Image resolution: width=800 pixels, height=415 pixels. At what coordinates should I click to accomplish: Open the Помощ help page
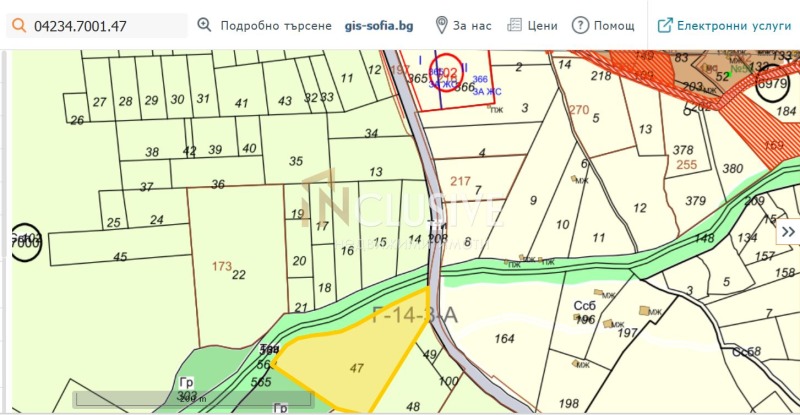pyautogui.click(x=614, y=26)
